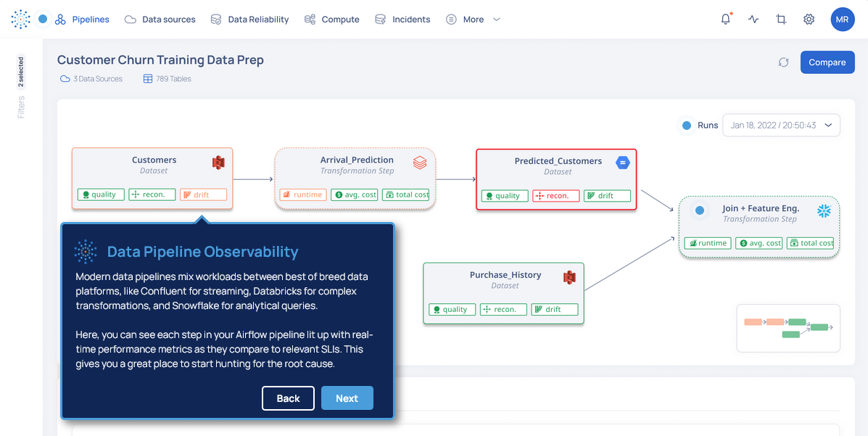Click the 789 Tables label

(173, 79)
